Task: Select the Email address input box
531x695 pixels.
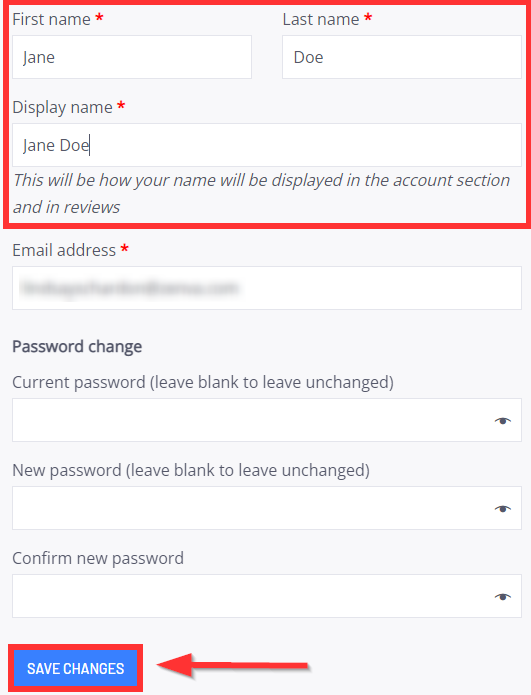Action: [267, 288]
